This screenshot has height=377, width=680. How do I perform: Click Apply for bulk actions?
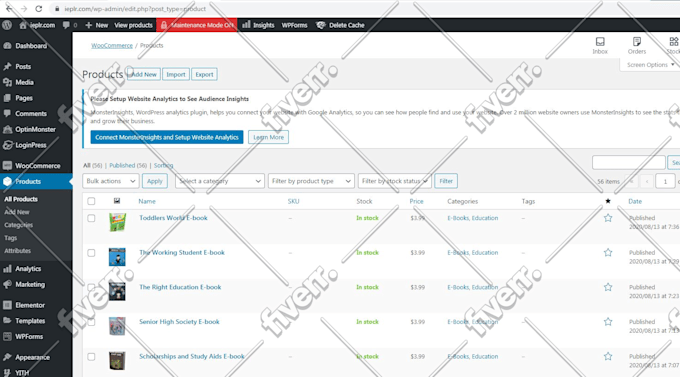154,181
